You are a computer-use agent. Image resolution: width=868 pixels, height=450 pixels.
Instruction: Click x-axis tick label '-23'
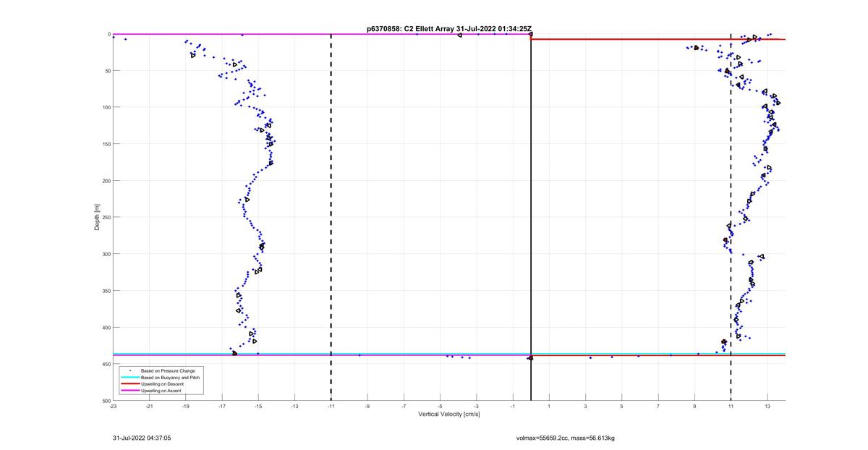point(113,407)
